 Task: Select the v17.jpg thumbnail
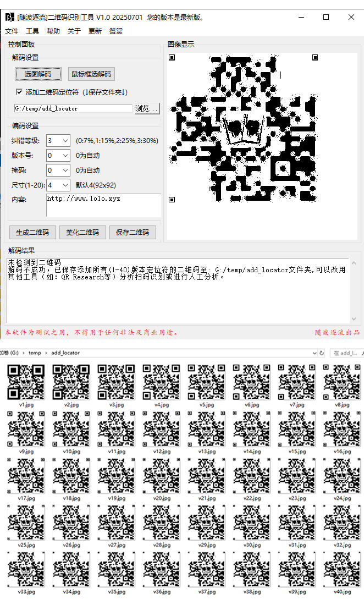(26, 476)
